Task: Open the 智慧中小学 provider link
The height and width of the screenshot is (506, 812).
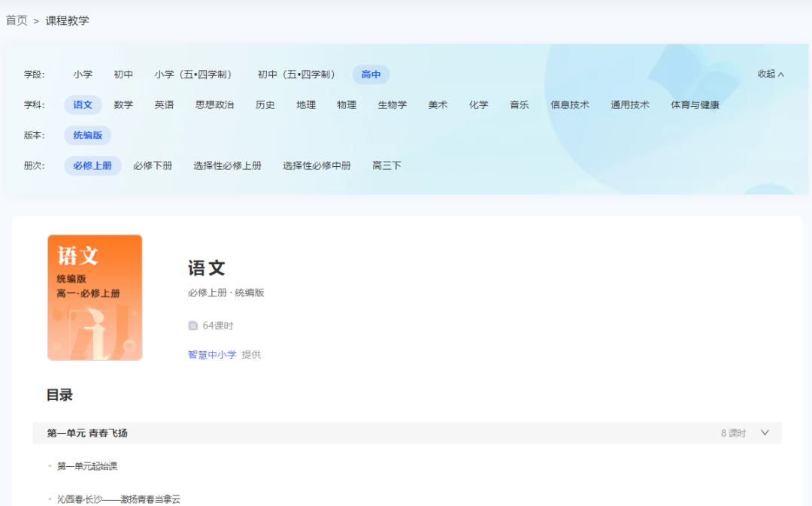Action: tap(212, 354)
